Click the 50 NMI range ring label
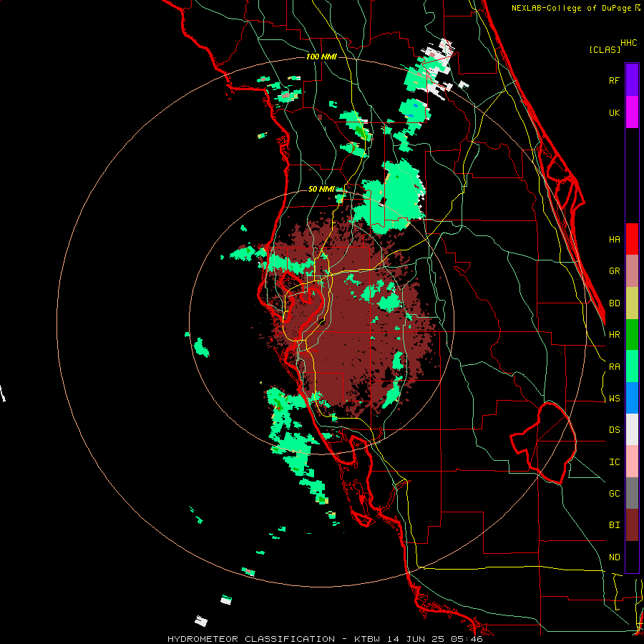The image size is (644, 644). click(x=321, y=190)
